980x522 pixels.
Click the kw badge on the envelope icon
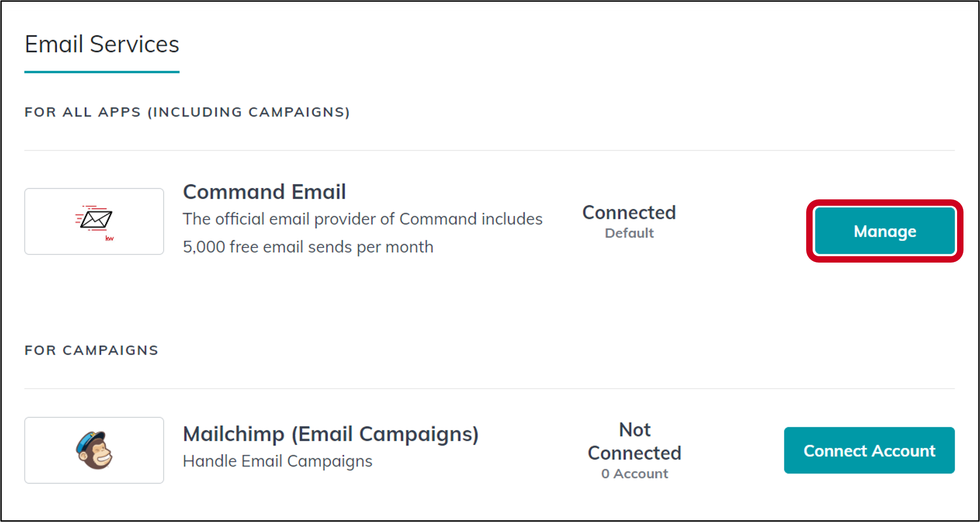click(109, 239)
